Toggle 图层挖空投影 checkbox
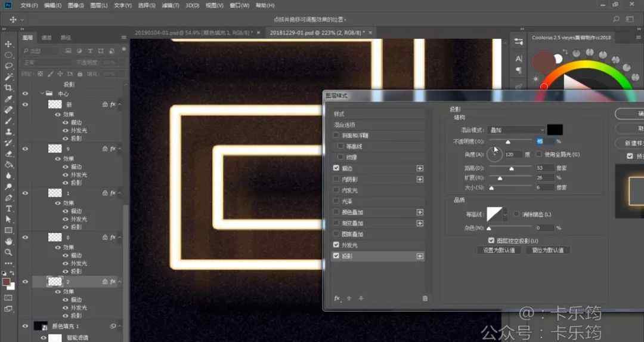The width and height of the screenshot is (644, 342). pyautogui.click(x=491, y=241)
